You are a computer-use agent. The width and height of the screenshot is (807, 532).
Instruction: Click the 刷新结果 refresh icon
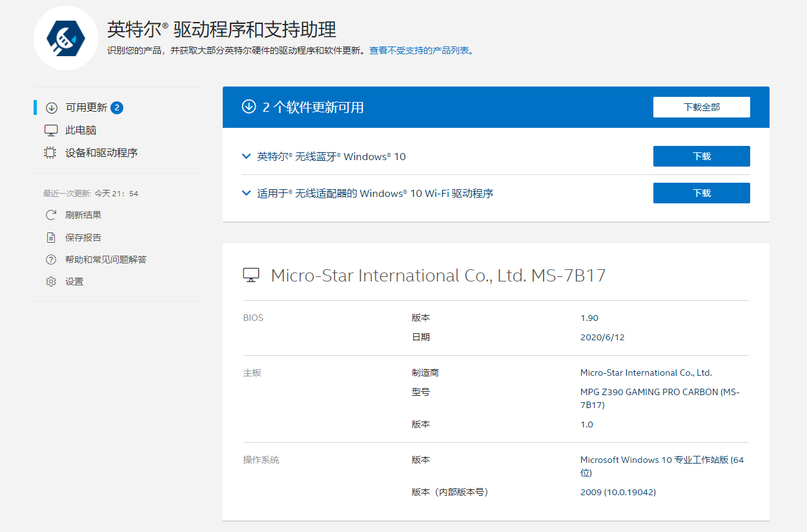(51, 214)
